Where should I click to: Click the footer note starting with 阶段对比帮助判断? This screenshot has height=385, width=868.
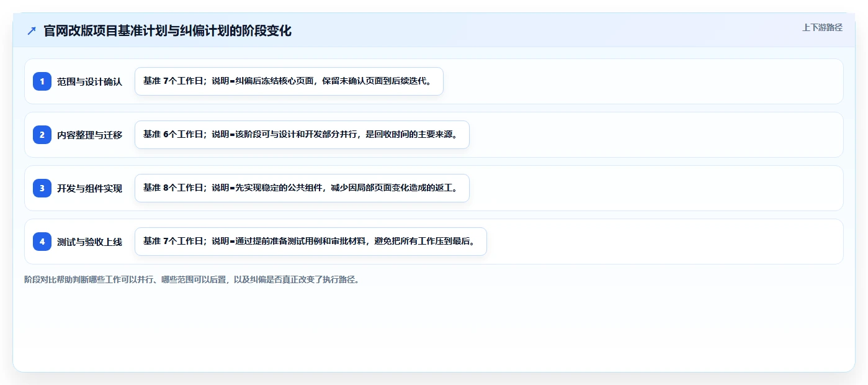(192, 279)
